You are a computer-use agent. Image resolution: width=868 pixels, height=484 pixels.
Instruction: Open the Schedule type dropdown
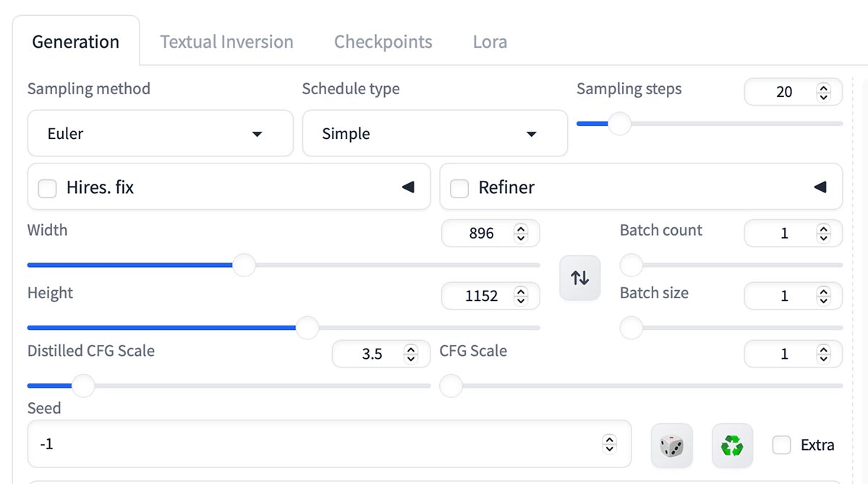[434, 134]
